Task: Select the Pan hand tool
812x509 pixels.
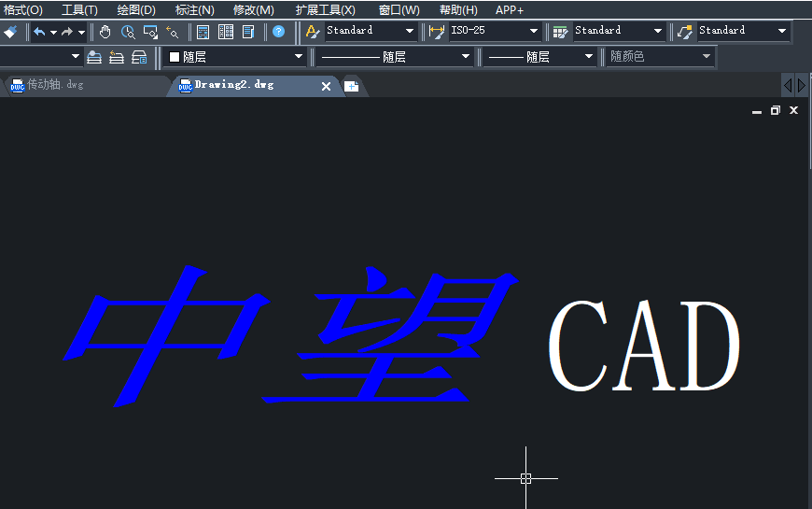Action: click(105, 32)
